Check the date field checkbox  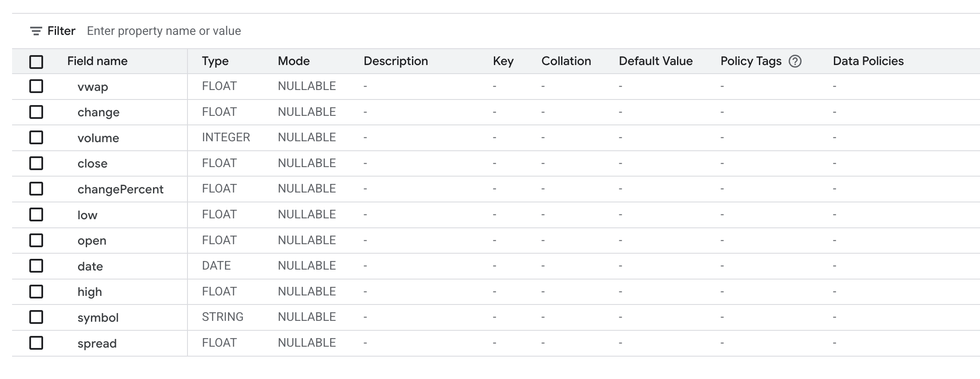[x=36, y=266]
